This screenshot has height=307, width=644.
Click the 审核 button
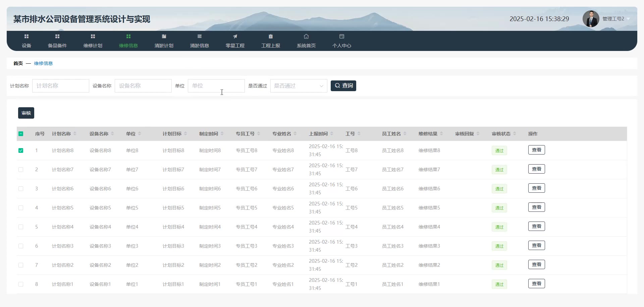point(26,113)
